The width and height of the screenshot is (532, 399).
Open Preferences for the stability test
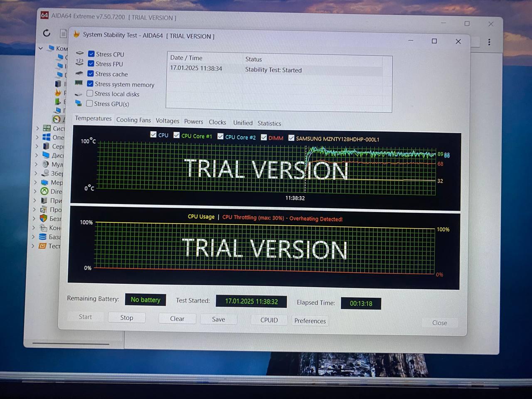click(310, 321)
